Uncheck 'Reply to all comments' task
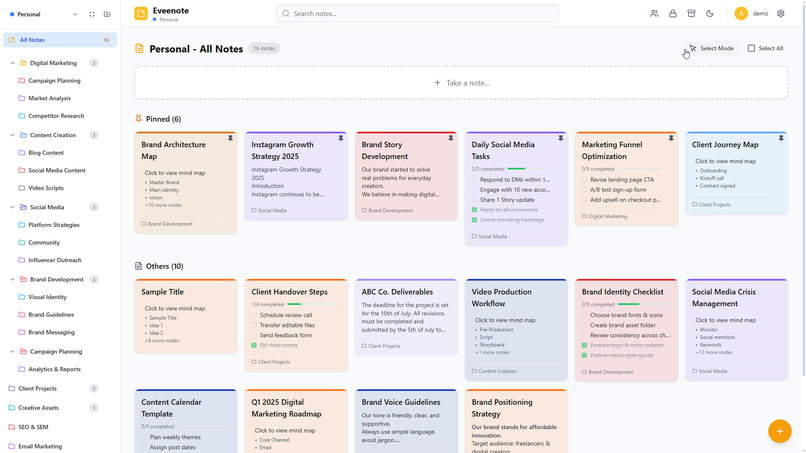The height and width of the screenshot is (453, 806). click(x=474, y=210)
